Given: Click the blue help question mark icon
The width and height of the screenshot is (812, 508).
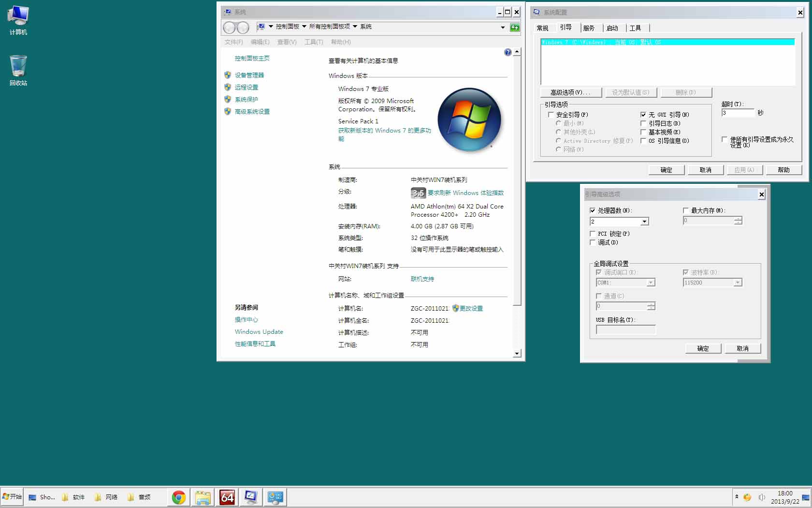Looking at the screenshot, I should 507,52.
